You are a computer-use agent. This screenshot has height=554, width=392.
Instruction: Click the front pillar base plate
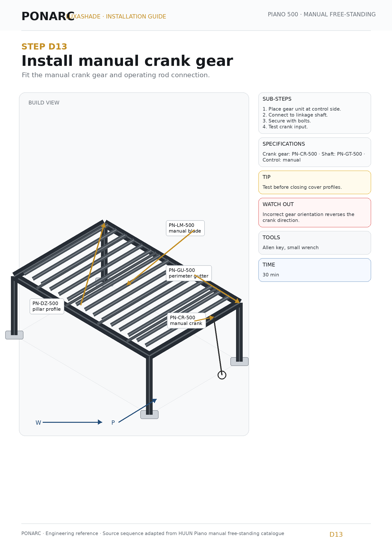149,414
